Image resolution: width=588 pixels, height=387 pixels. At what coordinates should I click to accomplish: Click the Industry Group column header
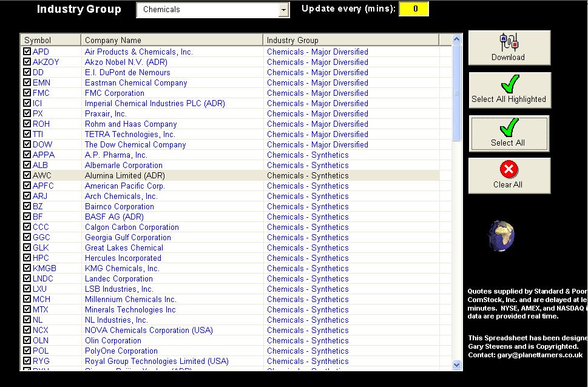tap(351, 41)
